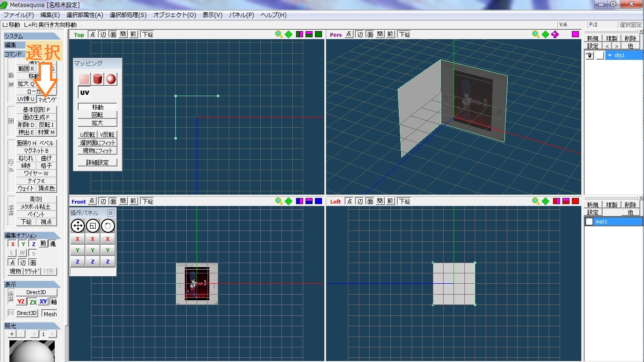Screen dimensions: 644x362
Task: Select planar mapping icon in マッピング panel
Action: pos(84,79)
